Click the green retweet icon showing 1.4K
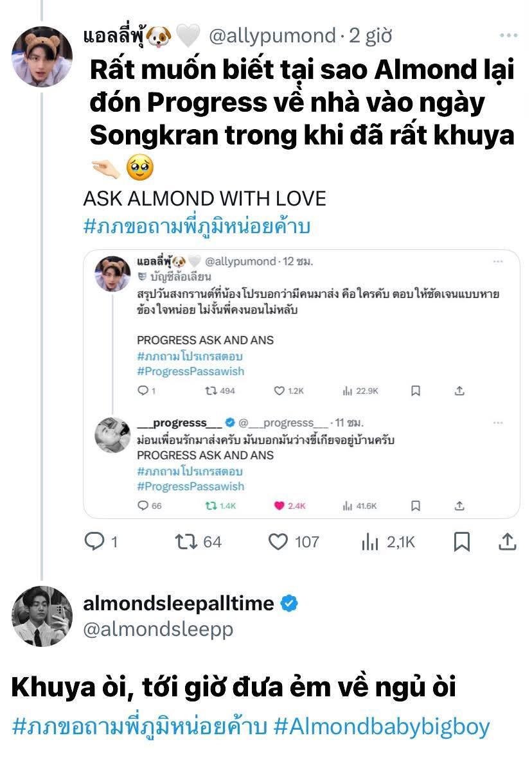 click(x=209, y=506)
